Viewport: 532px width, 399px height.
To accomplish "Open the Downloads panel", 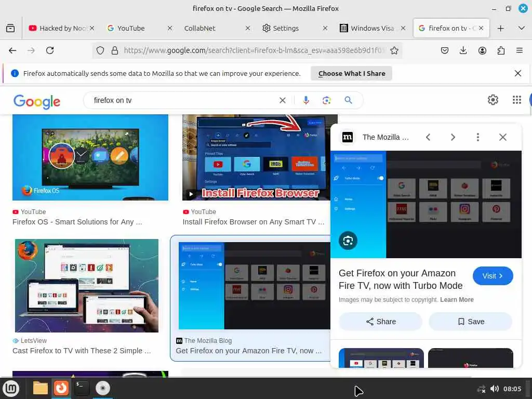I will coord(463,50).
